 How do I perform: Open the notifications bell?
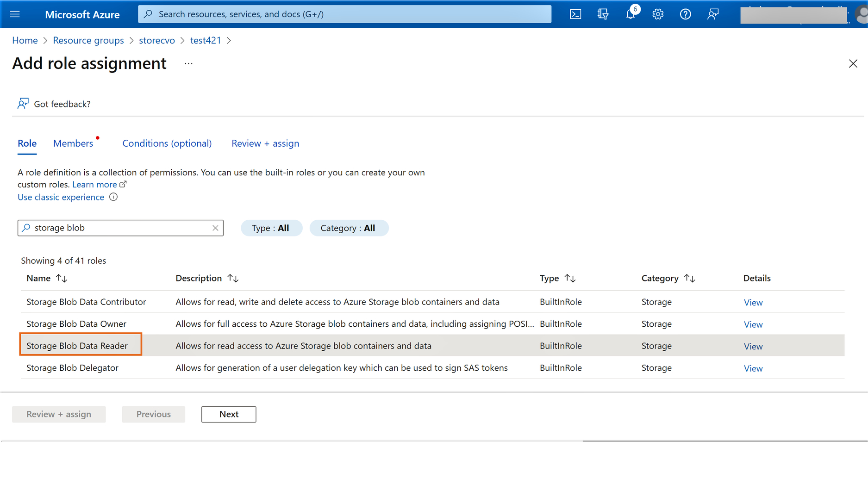(x=630, y=14)
